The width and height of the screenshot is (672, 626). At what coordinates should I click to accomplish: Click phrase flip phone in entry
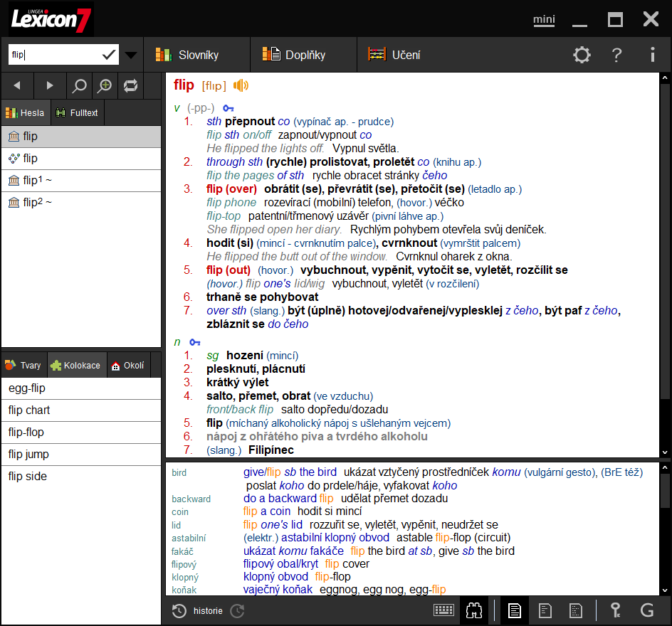[x=231, y=203]
